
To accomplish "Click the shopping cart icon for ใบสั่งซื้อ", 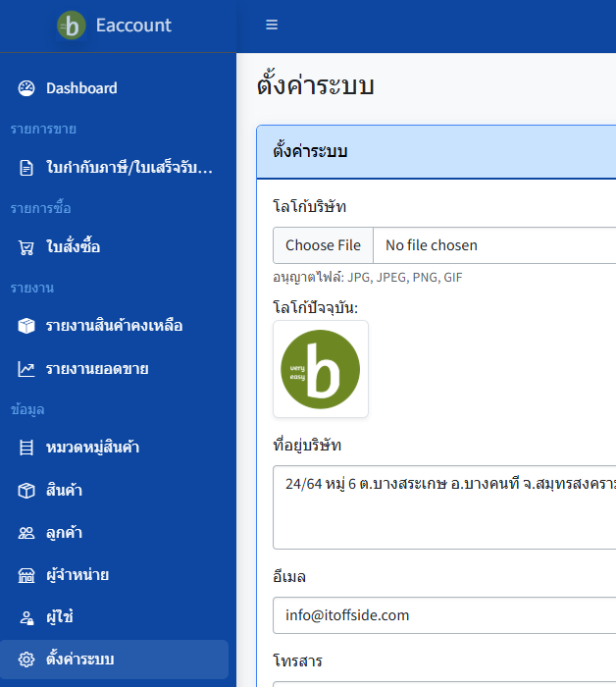I will point(26,247).
